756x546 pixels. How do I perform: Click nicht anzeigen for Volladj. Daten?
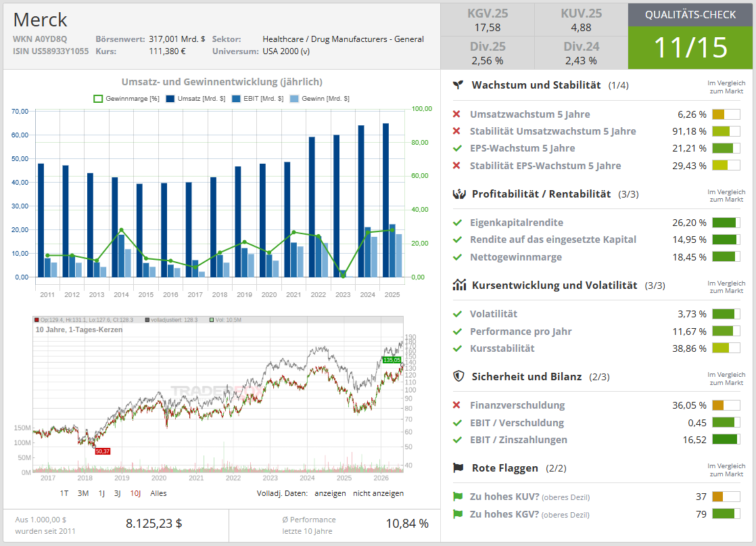(379, 493)
